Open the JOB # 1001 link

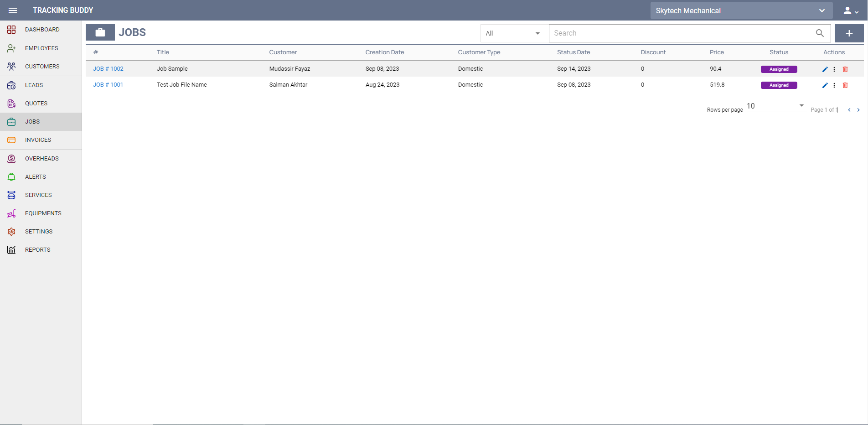click(108, 85)
